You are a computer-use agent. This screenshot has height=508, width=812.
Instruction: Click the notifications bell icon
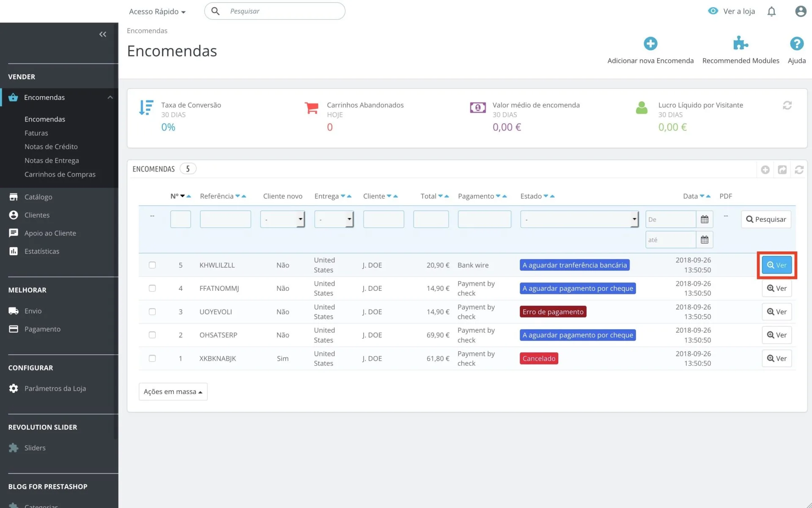(771, 11)
